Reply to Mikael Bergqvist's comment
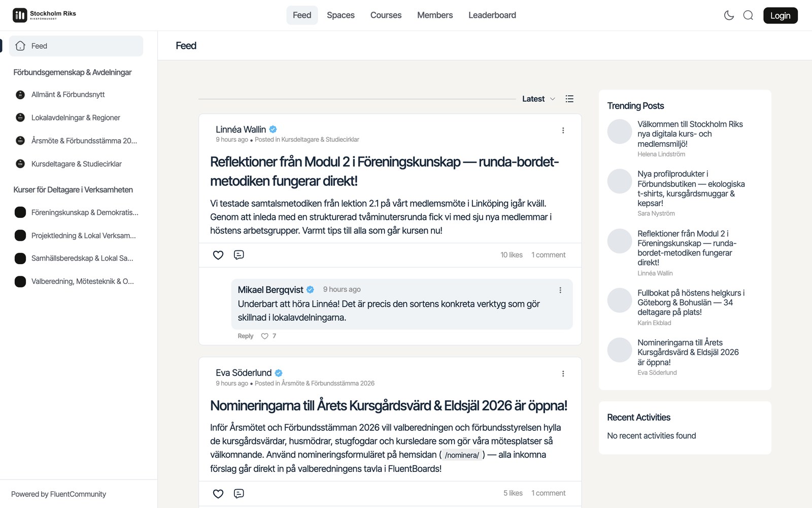Viewport: 812px width, 508px height. click(246, 336)
